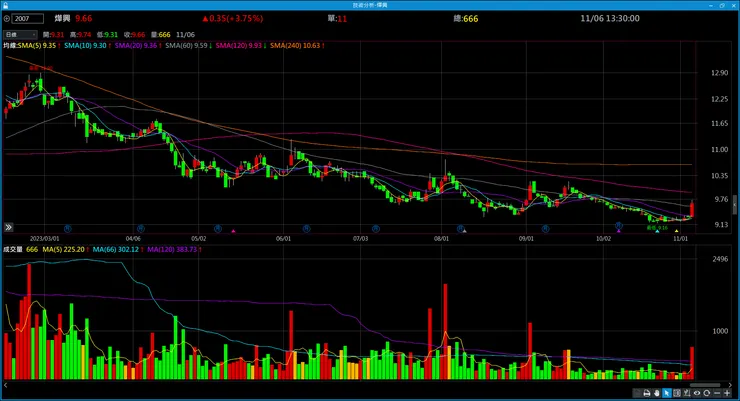Click SMA(20) 9.36 indicator label

[135, 46]
